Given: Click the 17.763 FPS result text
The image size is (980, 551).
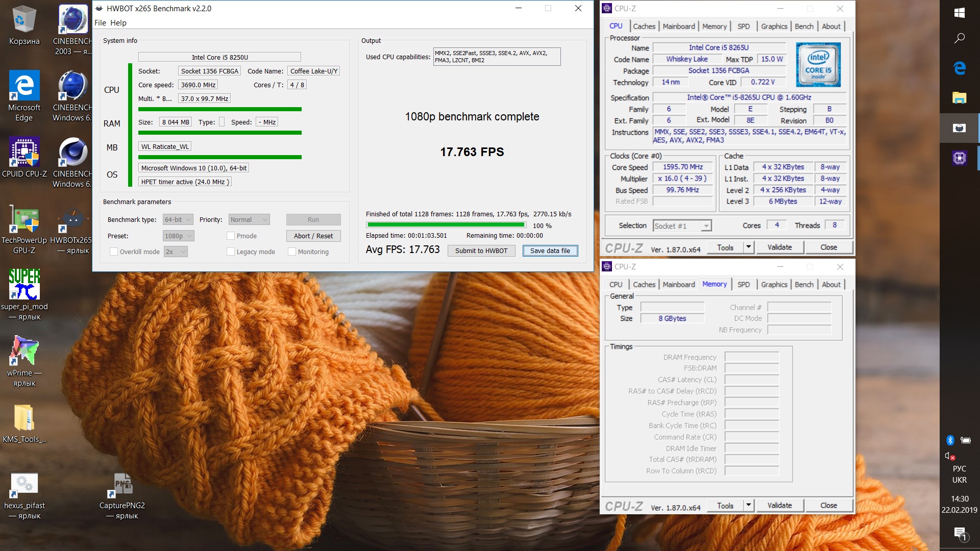Looking at the screenshot, I should pos(472,152).
